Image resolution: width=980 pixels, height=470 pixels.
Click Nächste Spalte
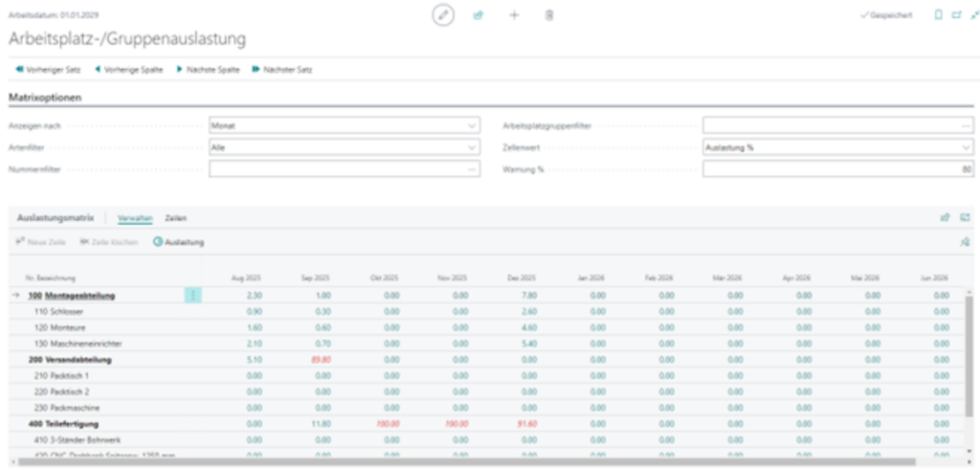click(208, 70)
